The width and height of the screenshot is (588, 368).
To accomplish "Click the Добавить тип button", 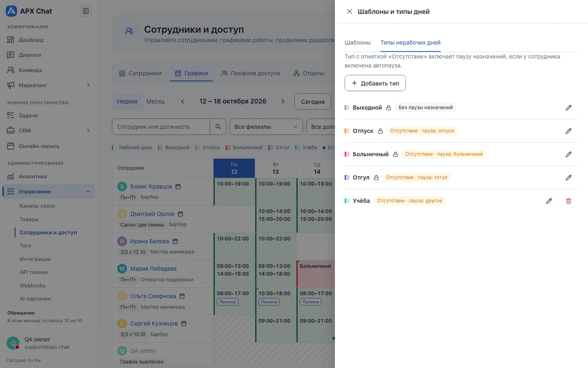I will click(x=375, y=83).
